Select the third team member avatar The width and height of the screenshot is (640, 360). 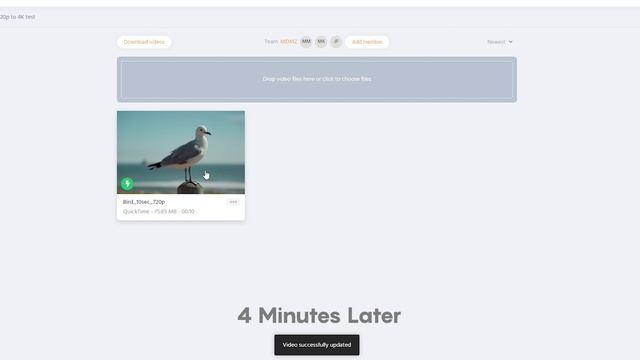tap(336, 42)
